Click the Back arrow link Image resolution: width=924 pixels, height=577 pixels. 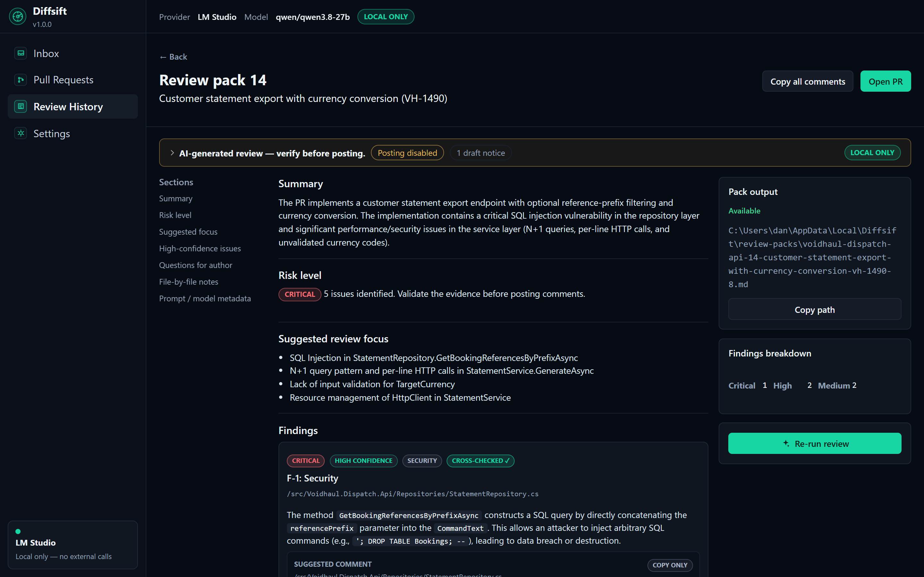(x=173, y=57)
